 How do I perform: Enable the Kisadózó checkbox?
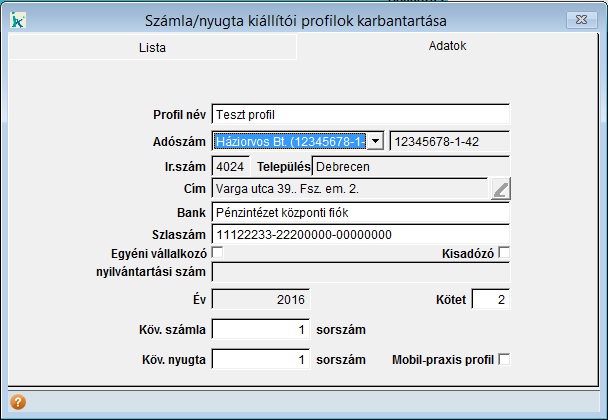pos(504,253)
